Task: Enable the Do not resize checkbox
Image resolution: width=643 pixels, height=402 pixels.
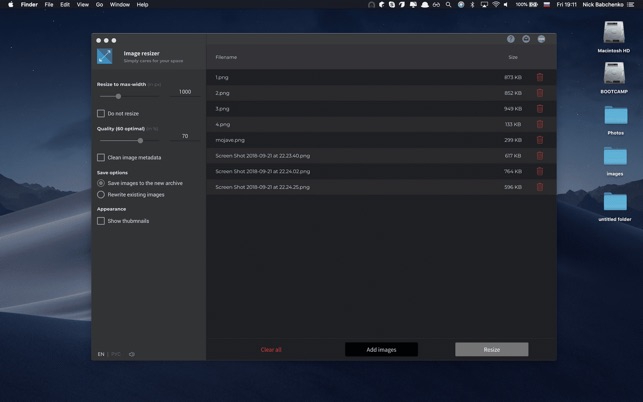Action: (x=101, y=113)
